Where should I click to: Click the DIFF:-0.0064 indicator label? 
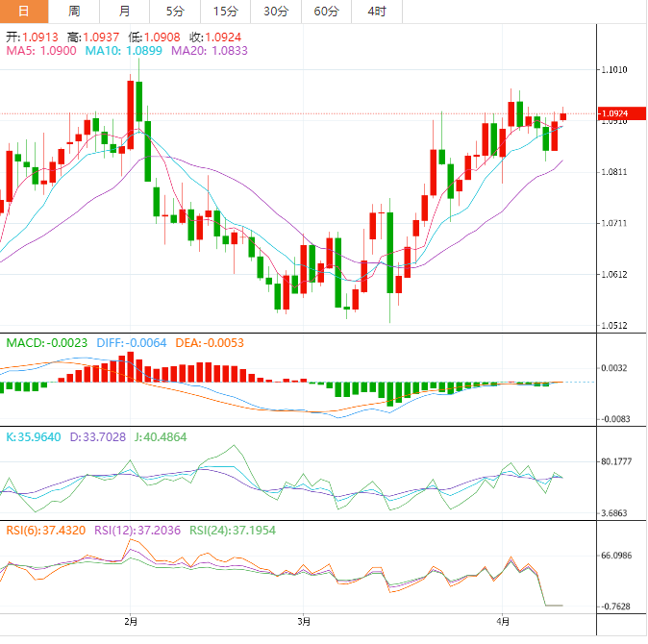[132, 343]
